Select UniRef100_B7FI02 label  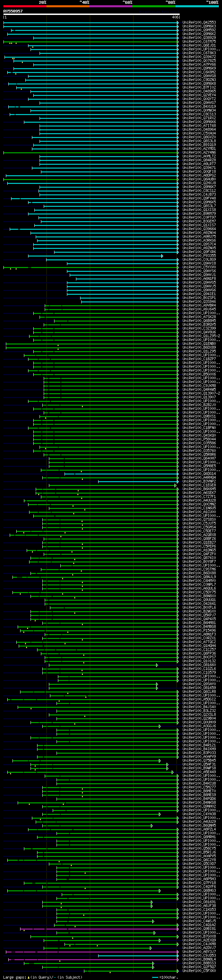[x=199, y=88]
